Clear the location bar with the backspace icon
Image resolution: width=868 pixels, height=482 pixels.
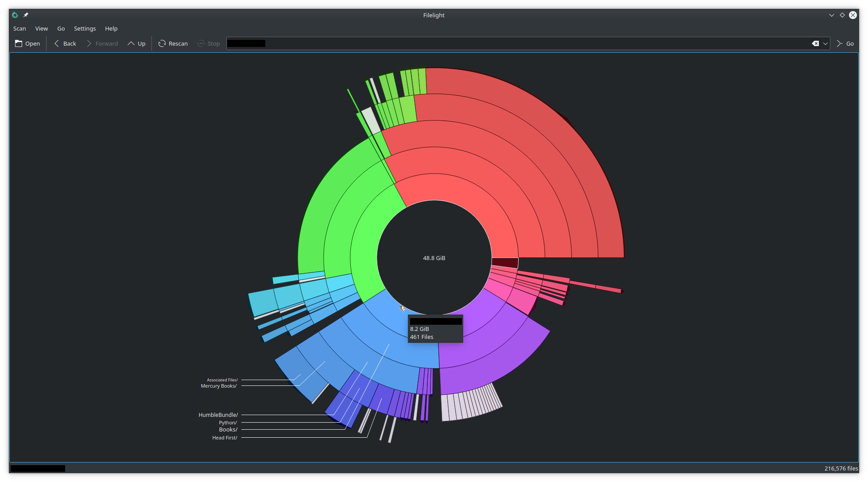(814, 43)
